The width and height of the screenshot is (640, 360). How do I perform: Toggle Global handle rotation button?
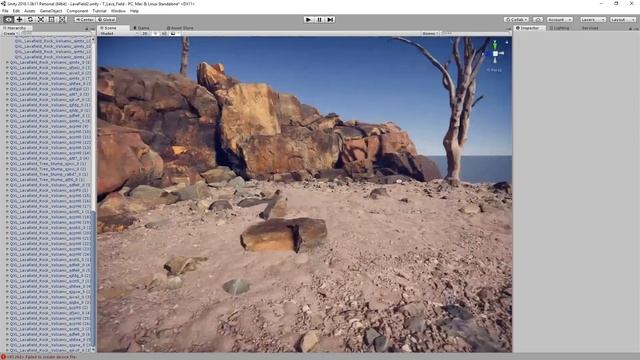(107, 20)
